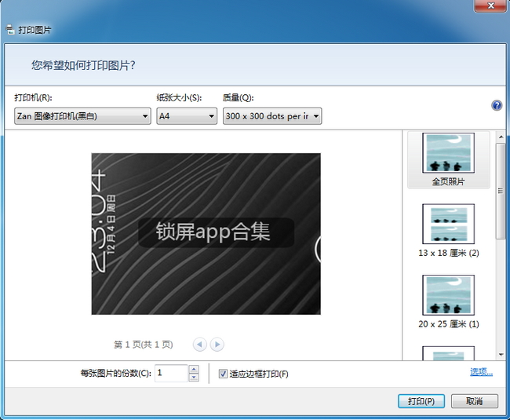Click the layout list scrollbar thumb
The height and width of the screenshot is (420, 510).
pyautogui.click(x=501, y=191)
